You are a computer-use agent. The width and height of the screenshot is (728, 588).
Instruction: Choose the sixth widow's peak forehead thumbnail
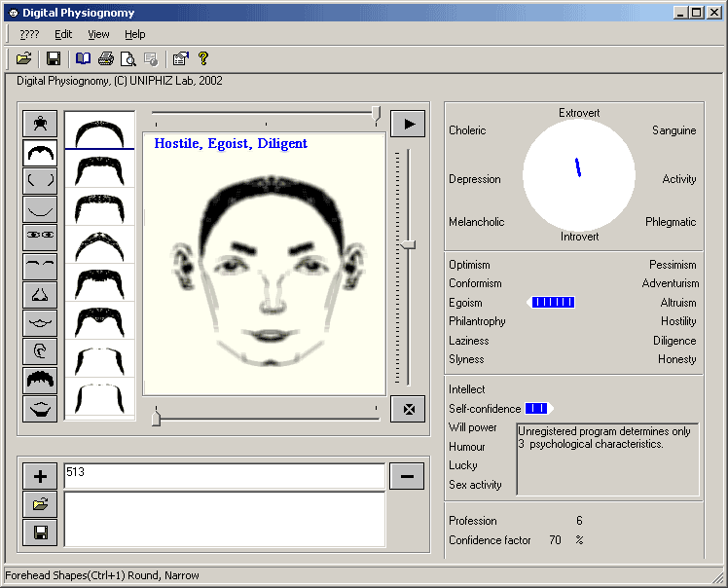(x=99, y=321)
